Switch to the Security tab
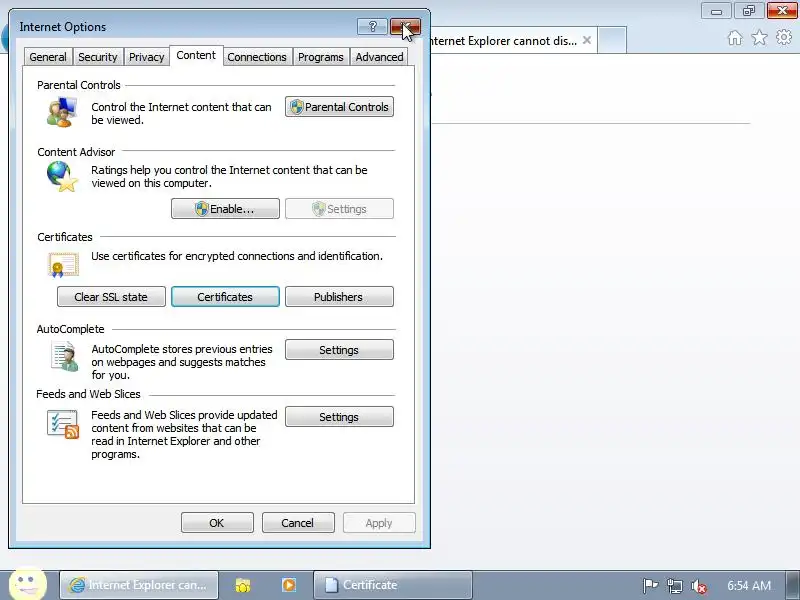The image size is (800, 600). pos(97,57)
